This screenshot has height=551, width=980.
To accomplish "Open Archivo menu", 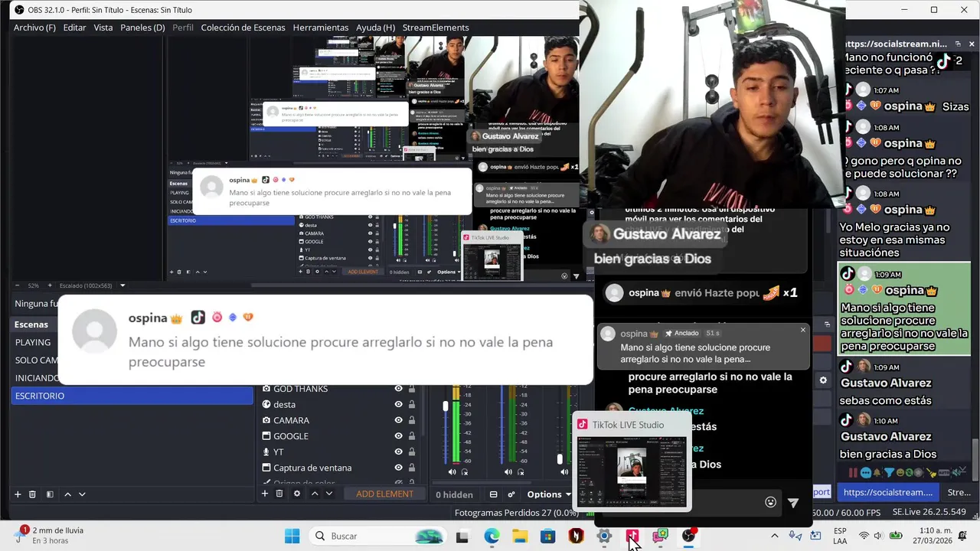I will click(34, 28).
